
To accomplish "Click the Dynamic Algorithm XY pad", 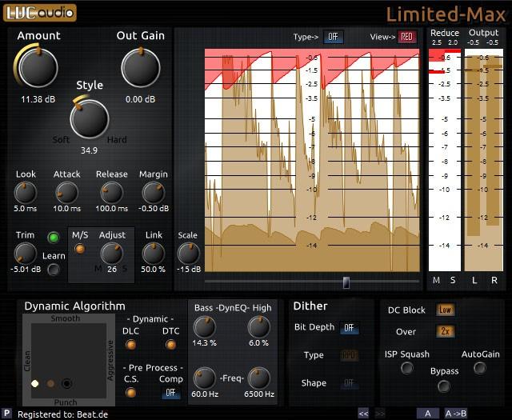I will [66, 360].
